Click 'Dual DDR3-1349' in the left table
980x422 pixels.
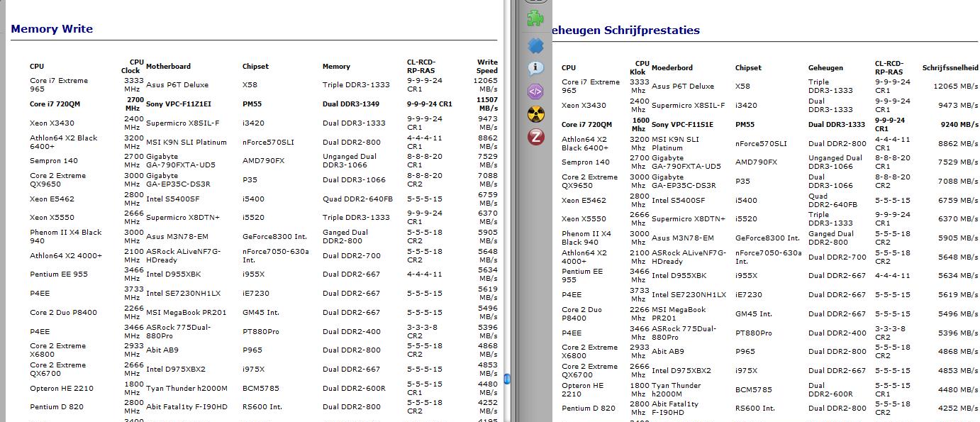click(352, 104)
